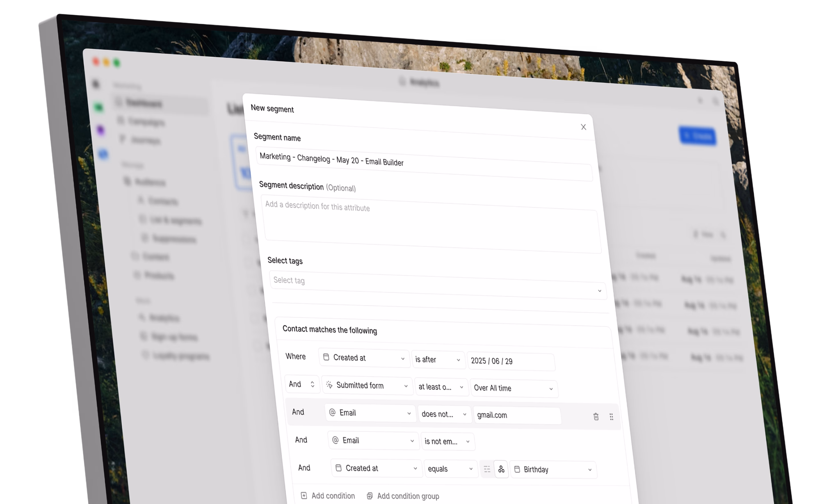Viewport: 840px width, 504px height.
Task: Click into the Segment description textarea
Action: [x=431, y=225]
